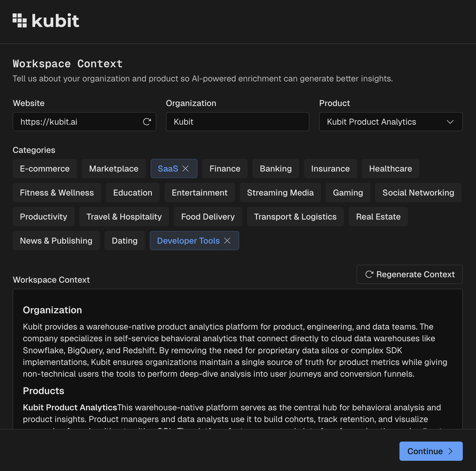Image resolution: width=476 pixels, height=471 pixels.
Task: Enable the Healthcare category
Action: 390,169
